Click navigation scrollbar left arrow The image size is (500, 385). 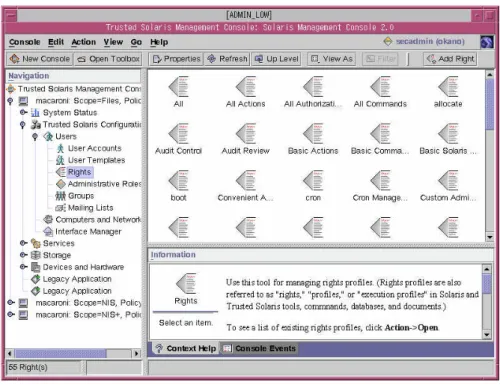(x=10, y=353)
